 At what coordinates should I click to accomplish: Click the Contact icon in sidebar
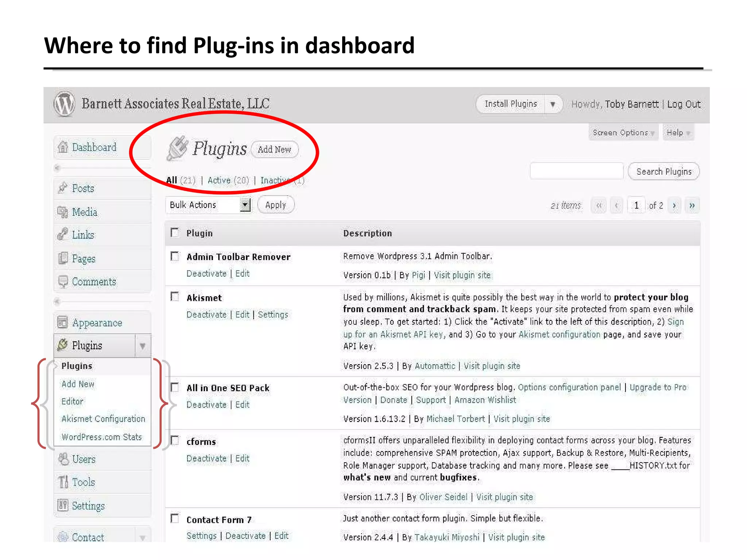(x=63, y=537)
